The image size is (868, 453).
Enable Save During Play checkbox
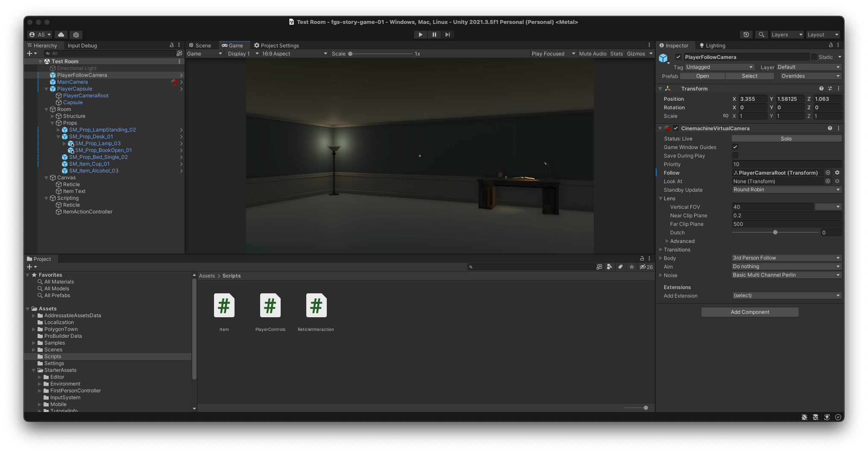pos(735,155)
